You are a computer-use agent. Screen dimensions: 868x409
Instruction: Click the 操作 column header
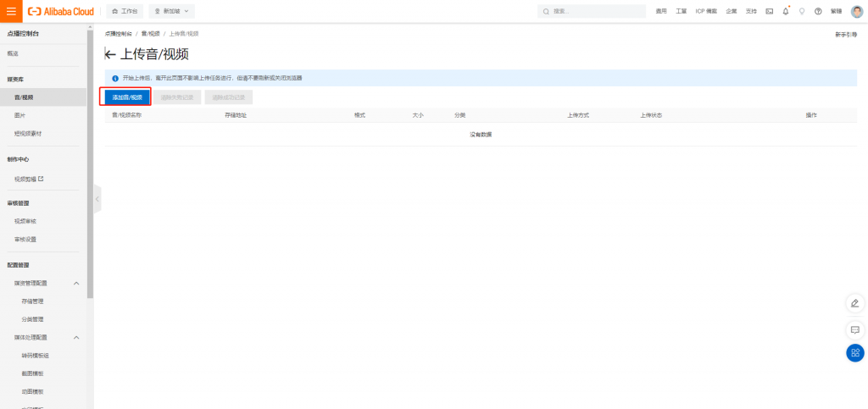tap(811, 115)
